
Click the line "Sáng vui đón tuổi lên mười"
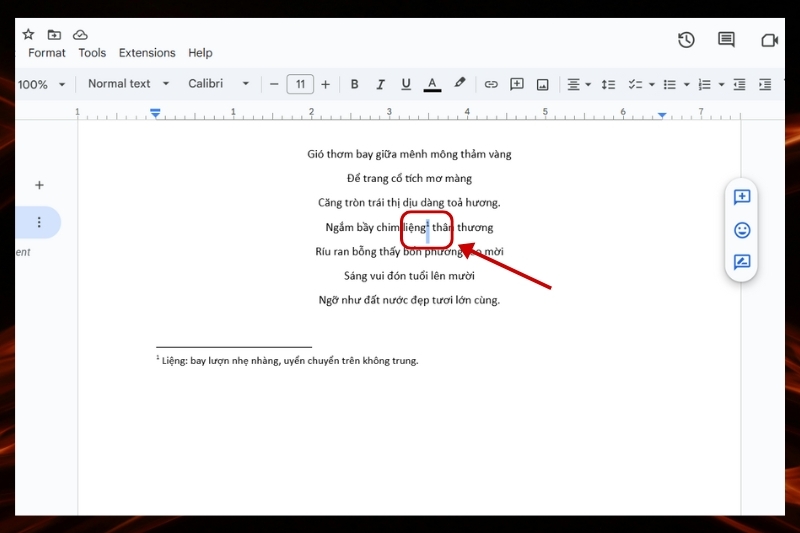[409, 276]
